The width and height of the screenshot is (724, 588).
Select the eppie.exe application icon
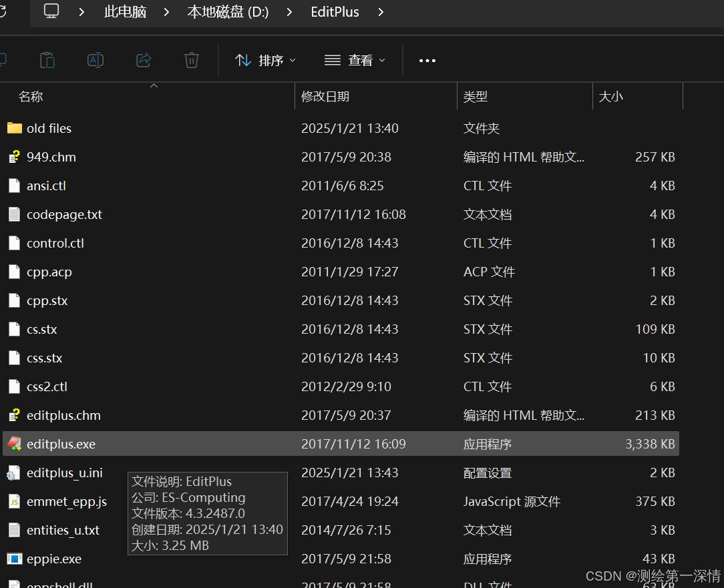coord(14,559)
